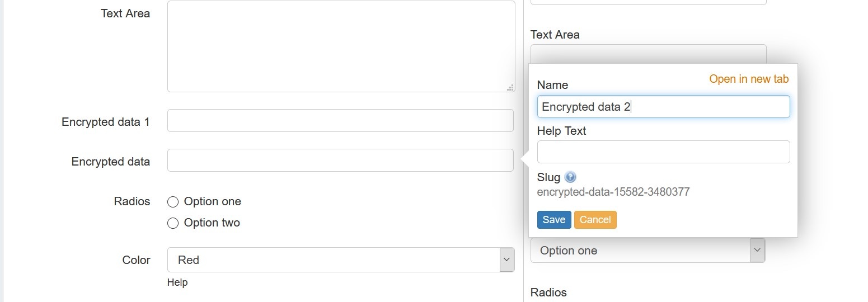Image resolution: width=868 pixels, height=302 pixels.
Task: Click the Name field with Encrypted data 2
Action: pyautogui.click(x=663, y=107)
